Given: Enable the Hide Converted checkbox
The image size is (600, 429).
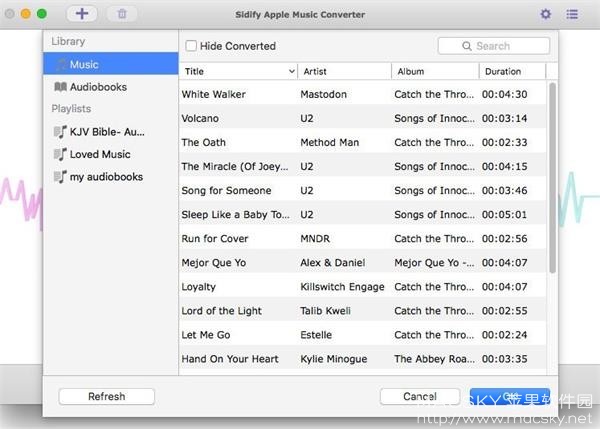Looking at the screenshot, I should coord(191,46).
